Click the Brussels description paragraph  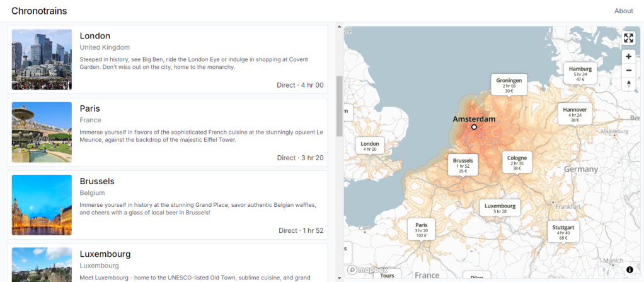pos(198,209)
